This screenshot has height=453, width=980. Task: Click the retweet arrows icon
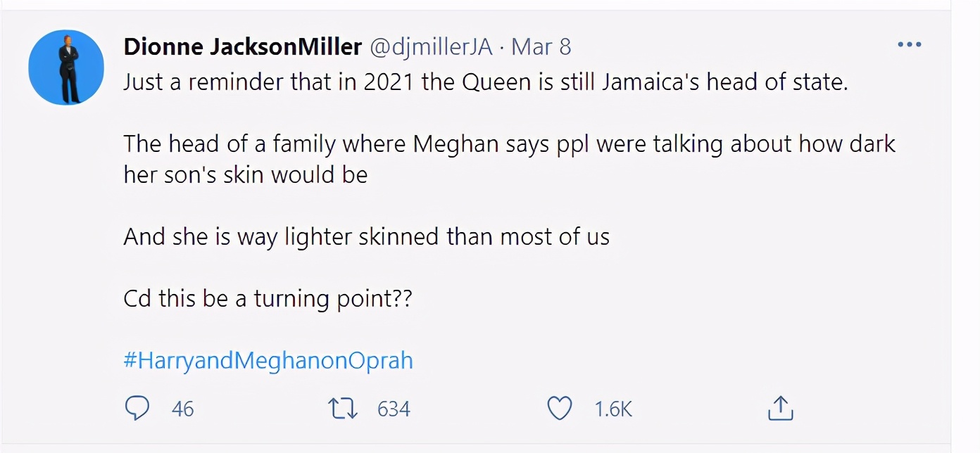(x=342, y=408)
